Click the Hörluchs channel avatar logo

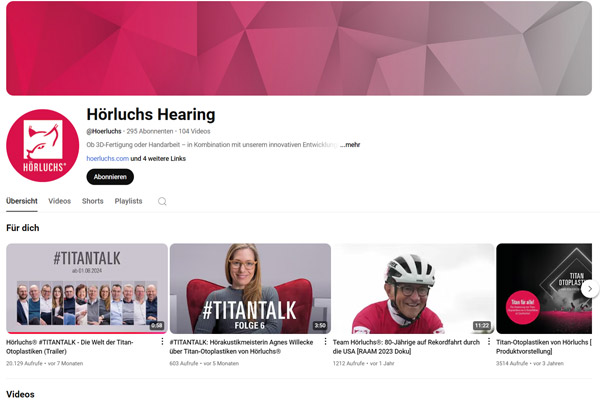(x=42, y=145)
